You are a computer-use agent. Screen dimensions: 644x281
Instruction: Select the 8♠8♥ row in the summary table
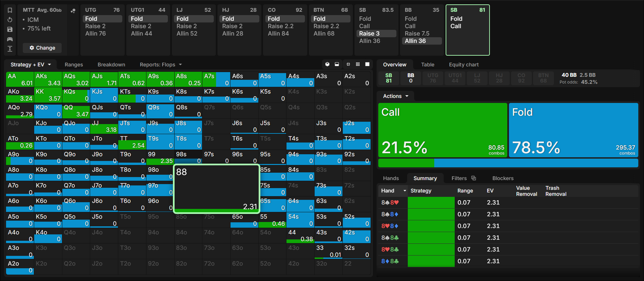point(508,203)
